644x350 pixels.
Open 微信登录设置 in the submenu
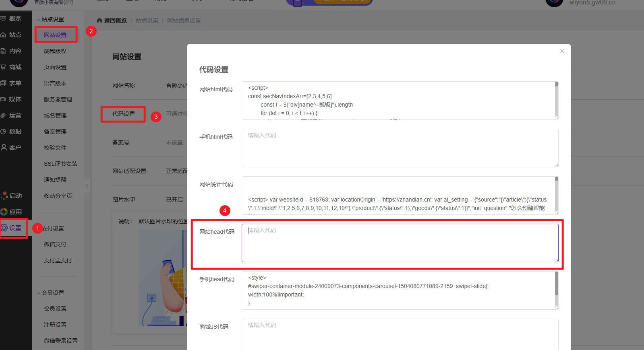coord(61,341)
